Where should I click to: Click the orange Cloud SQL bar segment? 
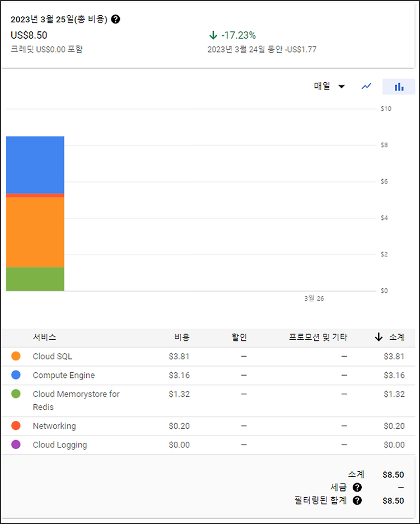35,232
